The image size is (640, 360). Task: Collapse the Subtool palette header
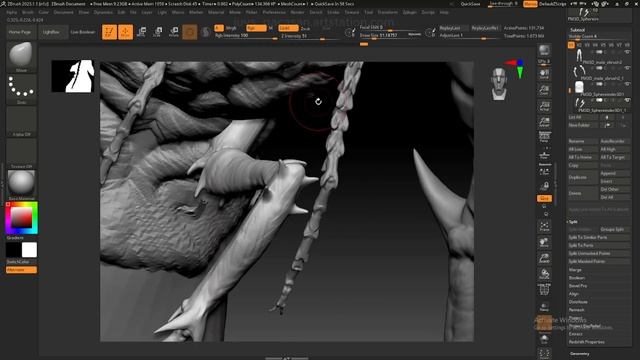point(577,30)
